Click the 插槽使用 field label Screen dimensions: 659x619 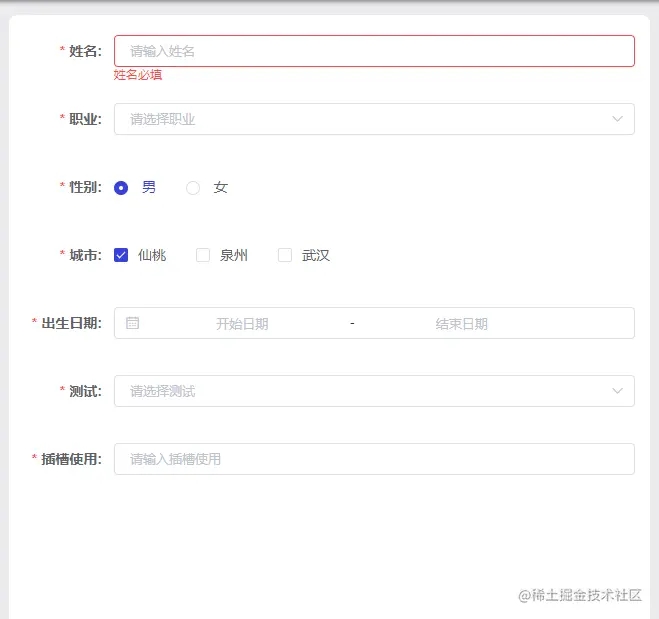[x=71, y=459]
